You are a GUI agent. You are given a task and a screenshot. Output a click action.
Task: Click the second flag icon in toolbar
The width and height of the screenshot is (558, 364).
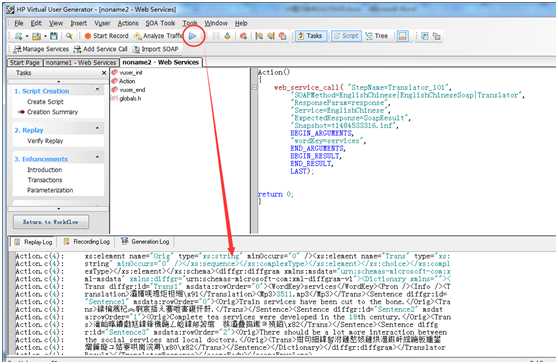click(x=271, y=36)
